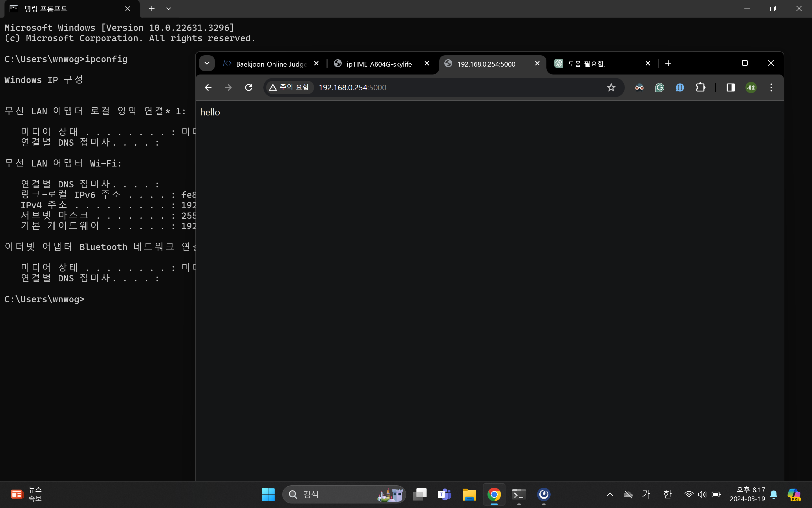The image size is (812, 508).
Task: Open the notification bell
Action: 774,494
